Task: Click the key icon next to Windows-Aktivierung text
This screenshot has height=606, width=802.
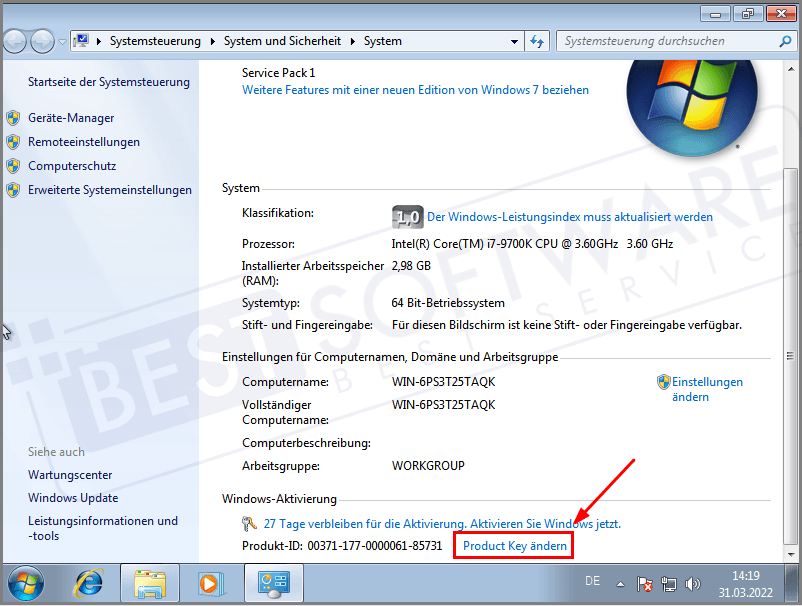Action: pyautogui.click(x=248, y=523)
